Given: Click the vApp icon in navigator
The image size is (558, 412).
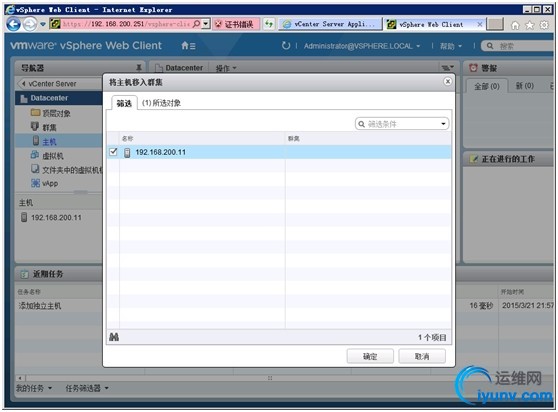Looking at the screenshot, I should (35, 183).
